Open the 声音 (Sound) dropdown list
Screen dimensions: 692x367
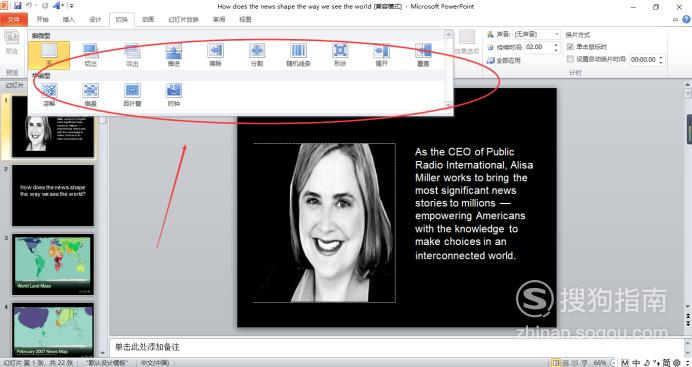click(x=557, y=34)
